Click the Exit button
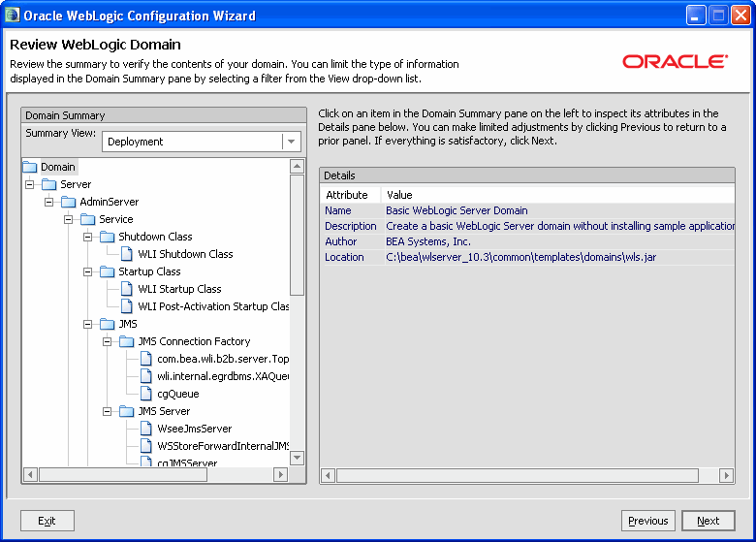This screenshot has height=542, width=756. pyautogui.click(x=47, y=521)
